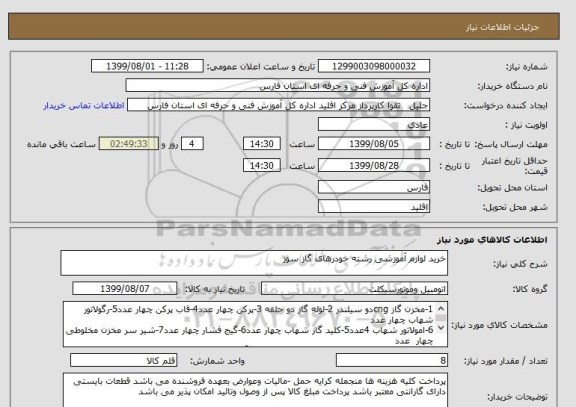Click the label ایجاد کننده درخواست

pyautogui.click(x=505, y=106)
